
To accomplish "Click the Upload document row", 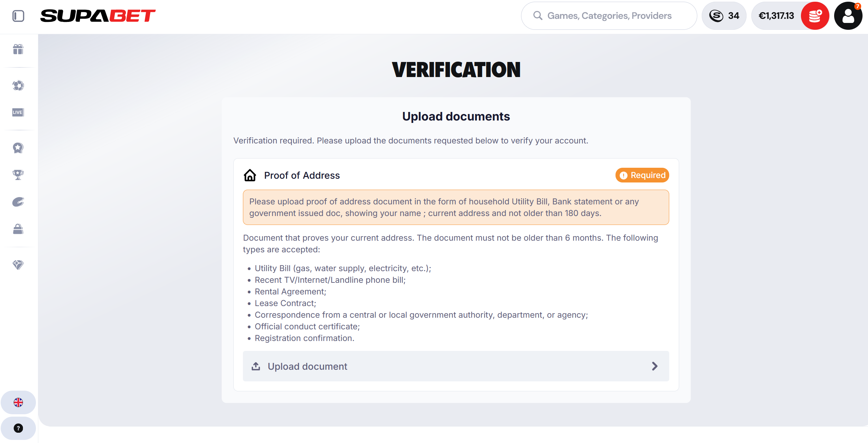I will click(456, 366).
